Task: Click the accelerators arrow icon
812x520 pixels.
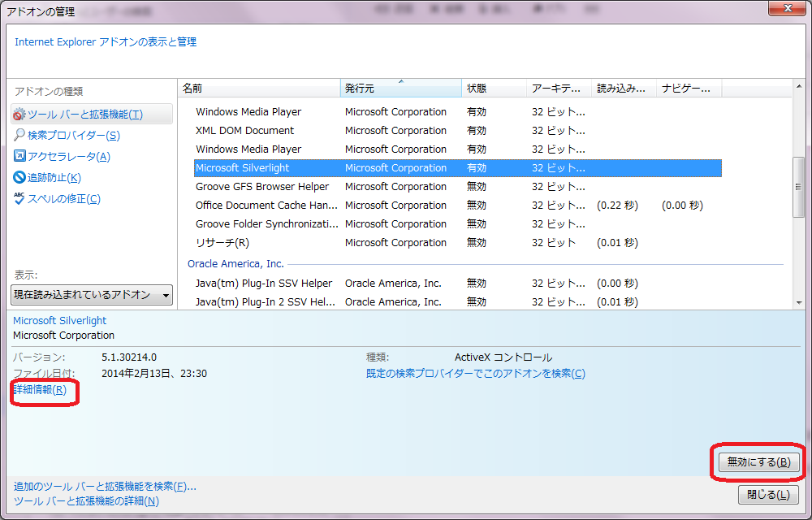Action: tap(19, 156)
